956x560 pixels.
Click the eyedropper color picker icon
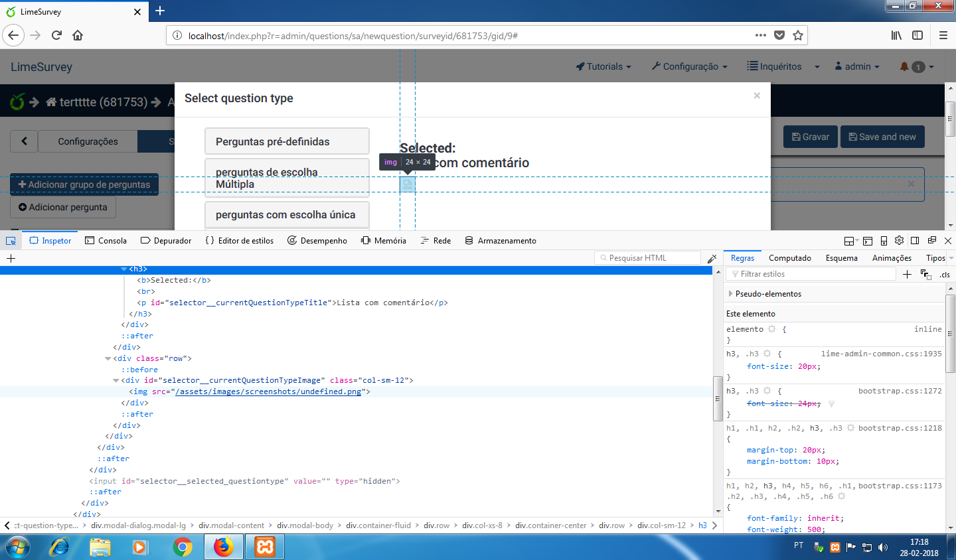click(712, 258)
